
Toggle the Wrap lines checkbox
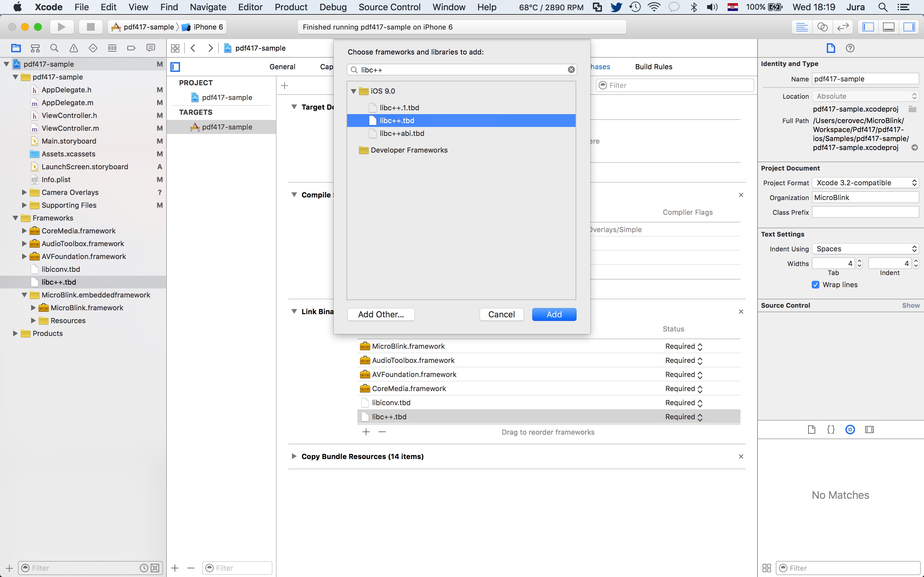coord(816,285)
